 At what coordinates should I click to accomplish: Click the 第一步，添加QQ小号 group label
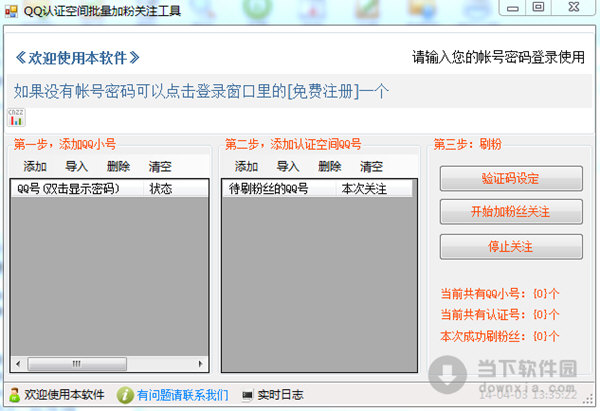pyautogui.click(x=65, y=144)
